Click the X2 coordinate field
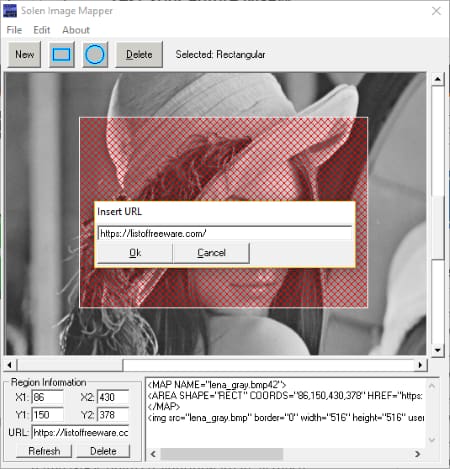 click(x=113, y=397)
